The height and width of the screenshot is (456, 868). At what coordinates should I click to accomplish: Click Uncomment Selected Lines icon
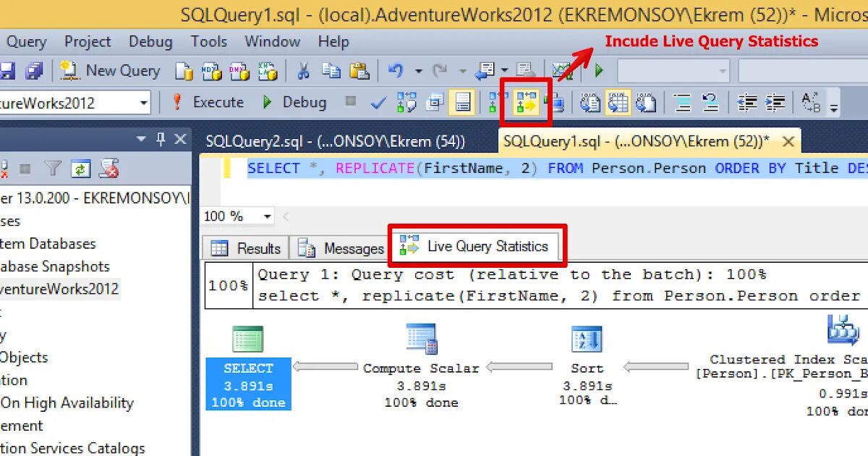tap(710, 103)
